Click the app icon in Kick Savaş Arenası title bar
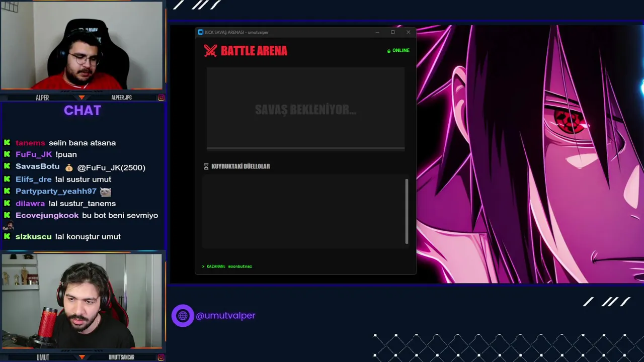 [x=201, y=32]
